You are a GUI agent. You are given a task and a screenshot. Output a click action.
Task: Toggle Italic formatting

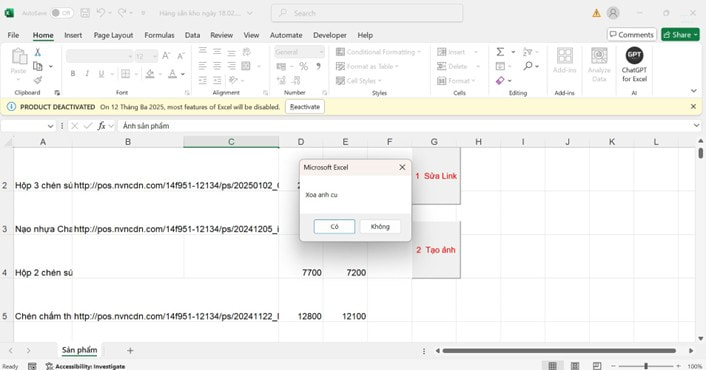tap(87, 73)
